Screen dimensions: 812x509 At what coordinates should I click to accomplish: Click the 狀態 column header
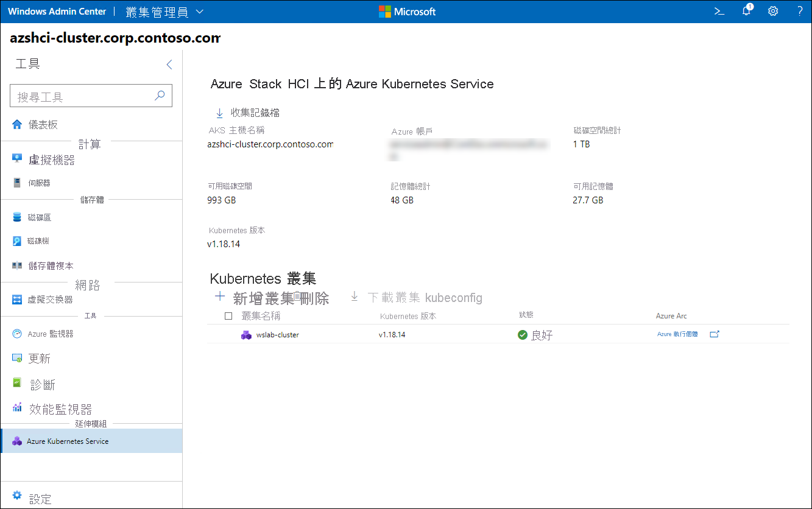pos(526,314)
